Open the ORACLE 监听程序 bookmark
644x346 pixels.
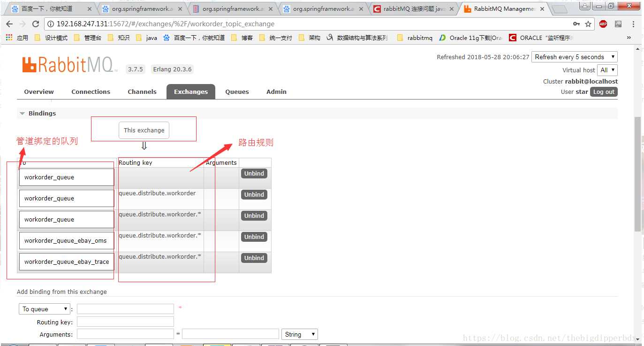pos(541,38)
